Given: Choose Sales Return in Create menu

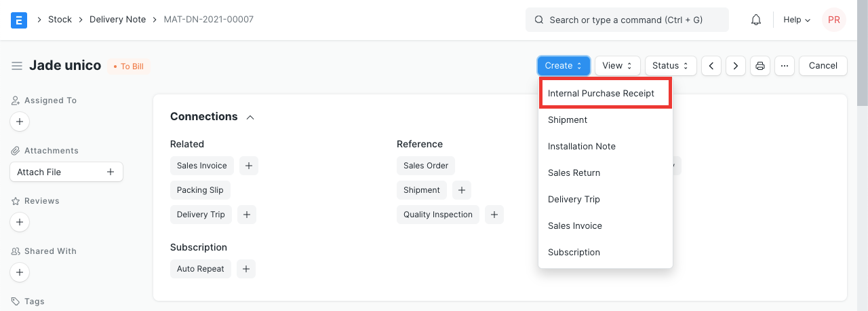Looking at the screenshot, I should 574,173.
